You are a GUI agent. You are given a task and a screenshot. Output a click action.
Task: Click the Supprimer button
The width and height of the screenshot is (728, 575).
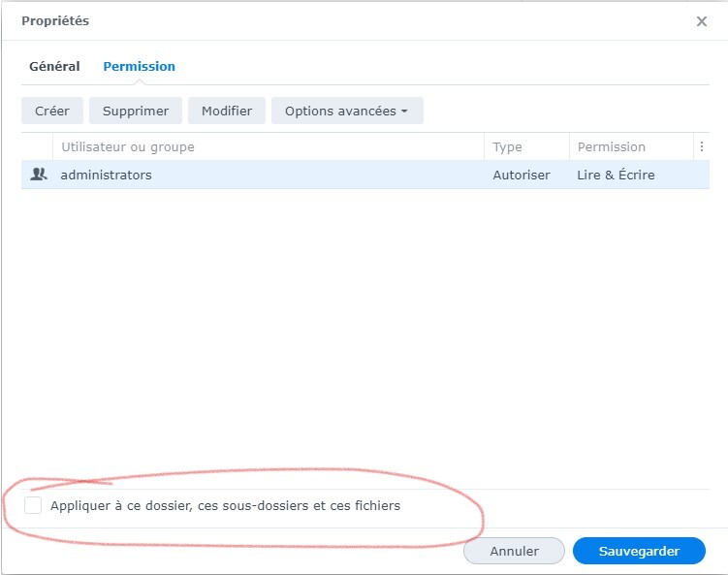[136, 111]
